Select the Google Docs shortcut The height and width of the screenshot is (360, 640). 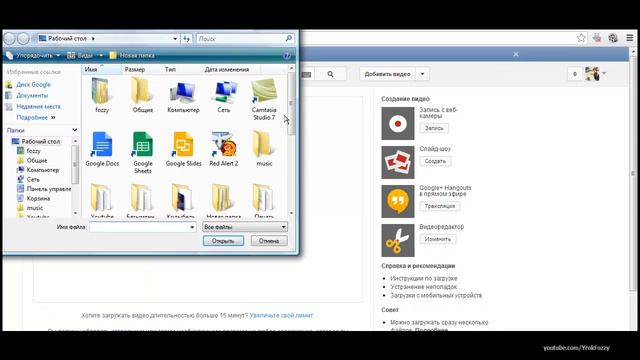(102, 149)
